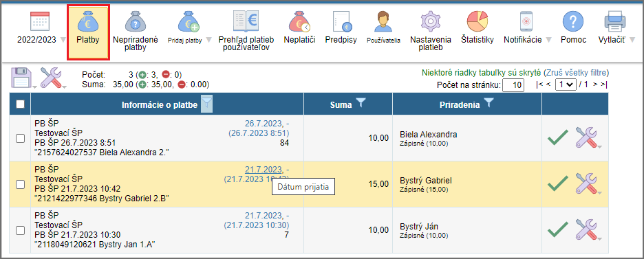
Task: Expand the Notifikácie dropdown arrow
Action: pos(549,40)
